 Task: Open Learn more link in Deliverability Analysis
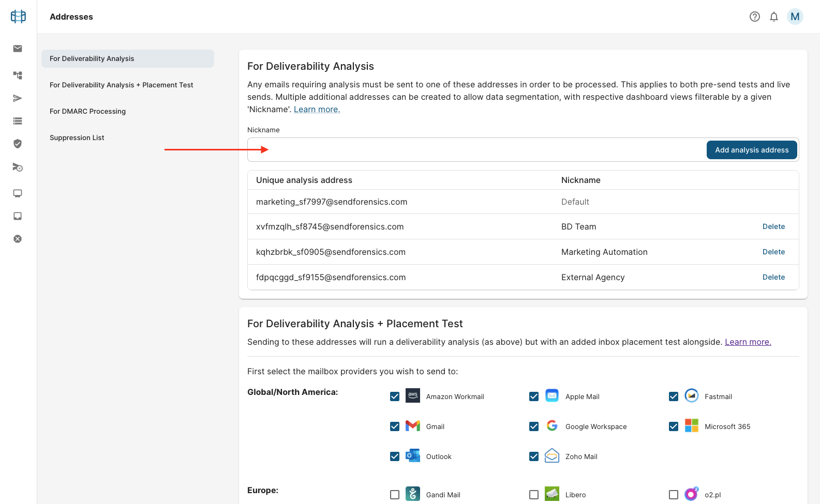click(x=317, y=109)
